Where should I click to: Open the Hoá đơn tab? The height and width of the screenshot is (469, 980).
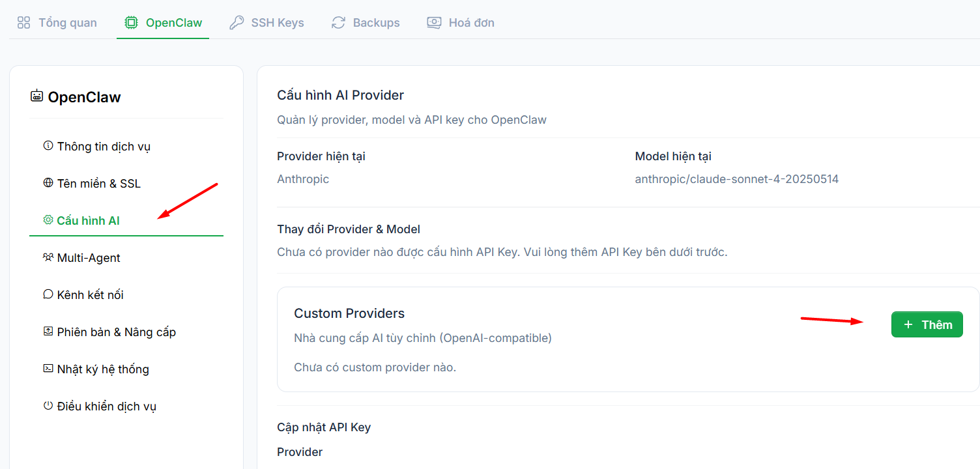(461, 23)
